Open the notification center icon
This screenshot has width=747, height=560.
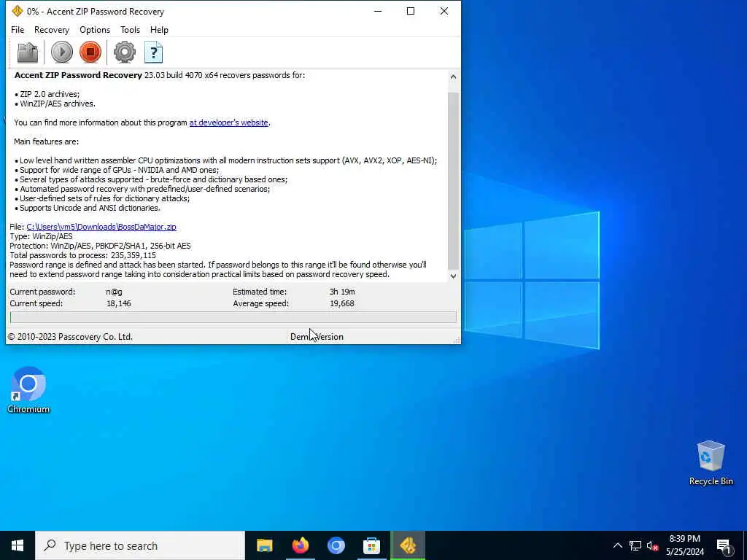click(724, 545)
